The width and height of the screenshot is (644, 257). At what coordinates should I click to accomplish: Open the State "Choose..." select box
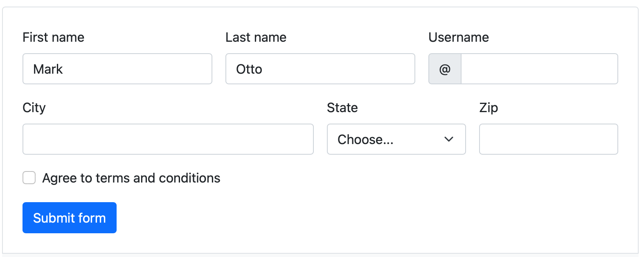coord(396,140)
